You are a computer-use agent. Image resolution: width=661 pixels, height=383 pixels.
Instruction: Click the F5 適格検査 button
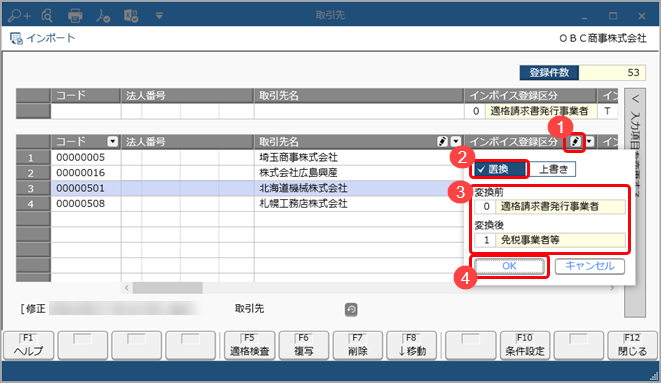click(250, 345)
